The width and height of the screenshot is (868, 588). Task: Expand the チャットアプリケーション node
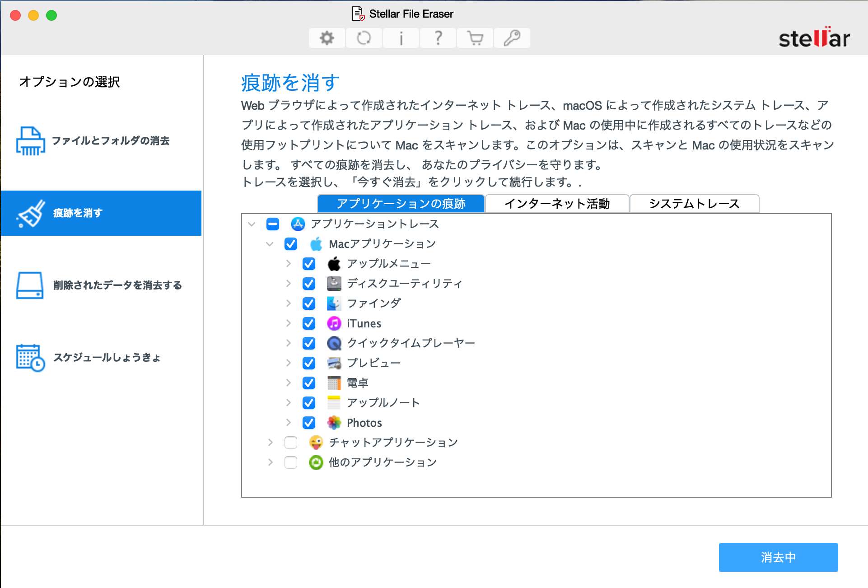(270, 443)
